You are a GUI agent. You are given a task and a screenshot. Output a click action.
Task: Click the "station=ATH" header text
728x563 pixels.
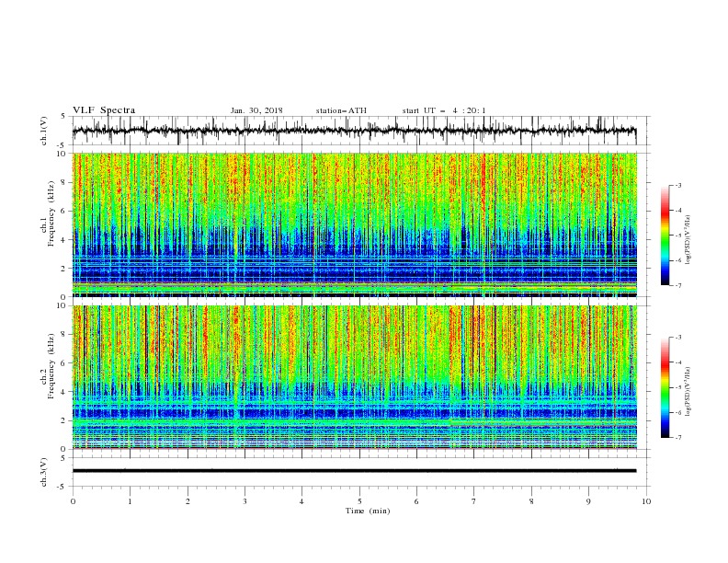[x=341, y=110]
